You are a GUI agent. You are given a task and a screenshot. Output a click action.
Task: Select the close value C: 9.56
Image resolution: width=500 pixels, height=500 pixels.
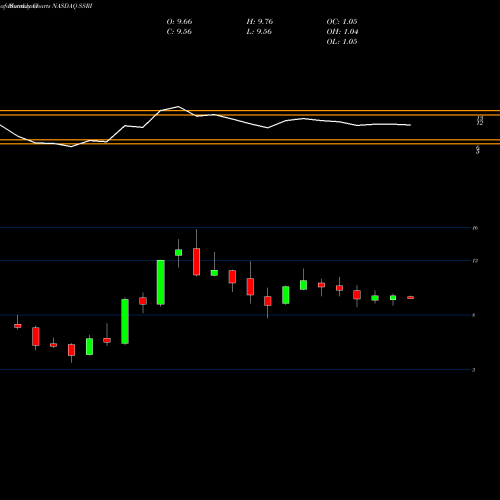(179, 32)
